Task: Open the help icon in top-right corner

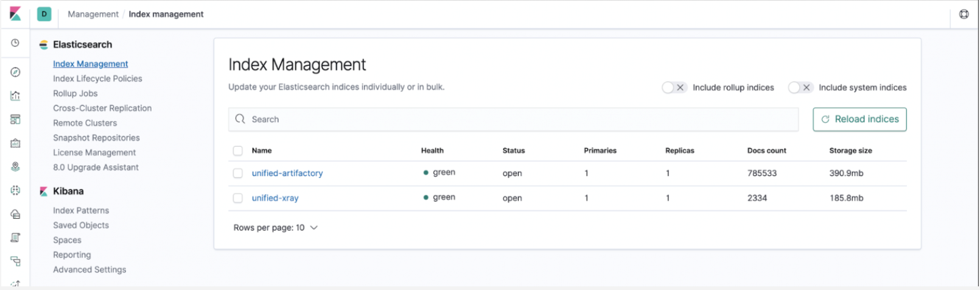Action: 964,14
